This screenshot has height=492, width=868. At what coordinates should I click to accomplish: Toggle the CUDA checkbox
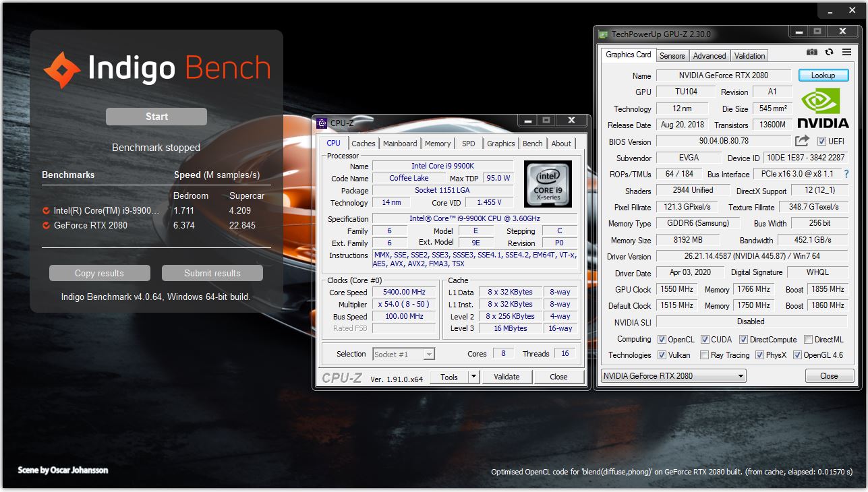click(x=705, y=340)
